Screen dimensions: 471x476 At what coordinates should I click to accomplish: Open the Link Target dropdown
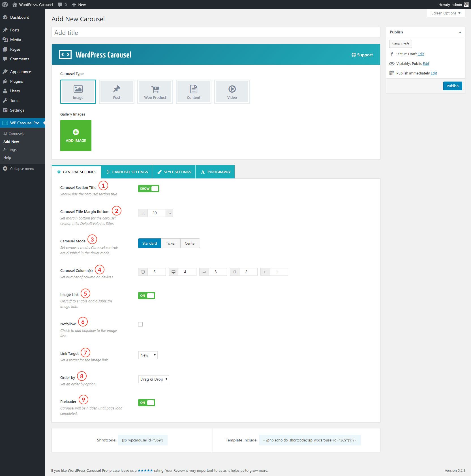148,355
